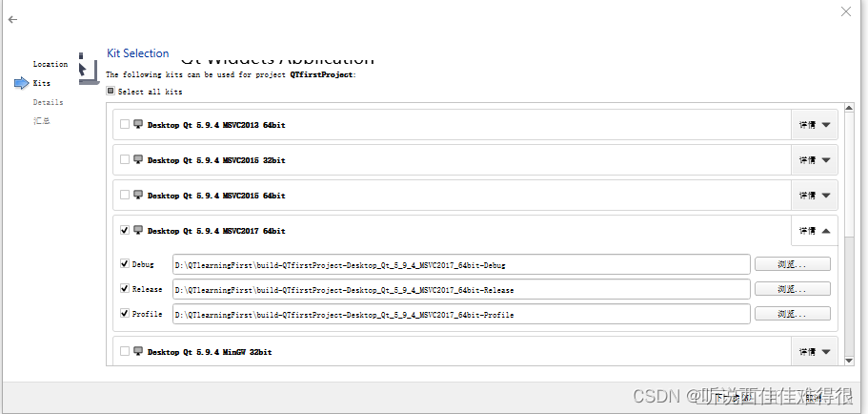This screenshot has width=868, height=414.
Task: Browse for the Debug build directory
Action: click(x=792, y=264)
